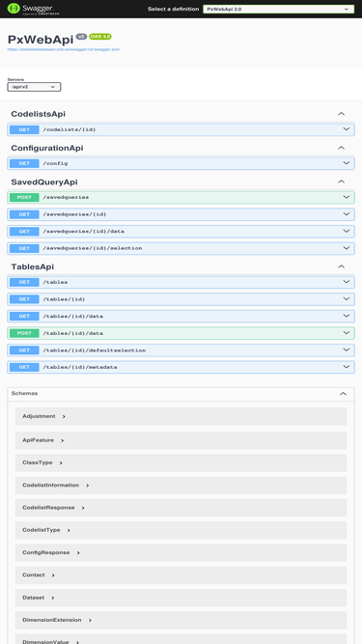Screen dimensions: 362x644
Task: Click the GET badge for /config
Action: [24, 163]
